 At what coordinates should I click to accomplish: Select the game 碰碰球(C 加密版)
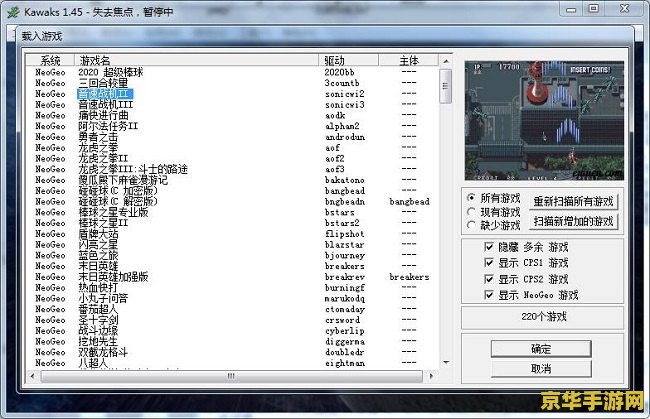click(118, 191)
